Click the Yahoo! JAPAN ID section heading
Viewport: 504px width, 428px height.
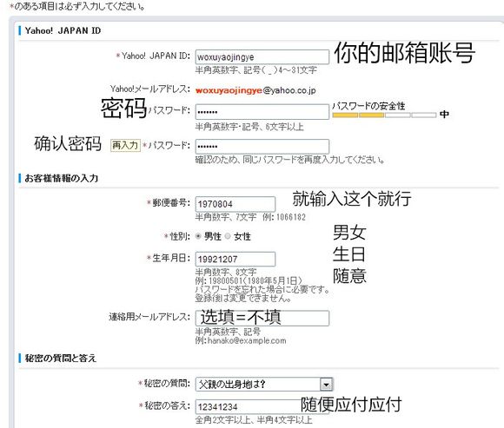click(63, 31)
